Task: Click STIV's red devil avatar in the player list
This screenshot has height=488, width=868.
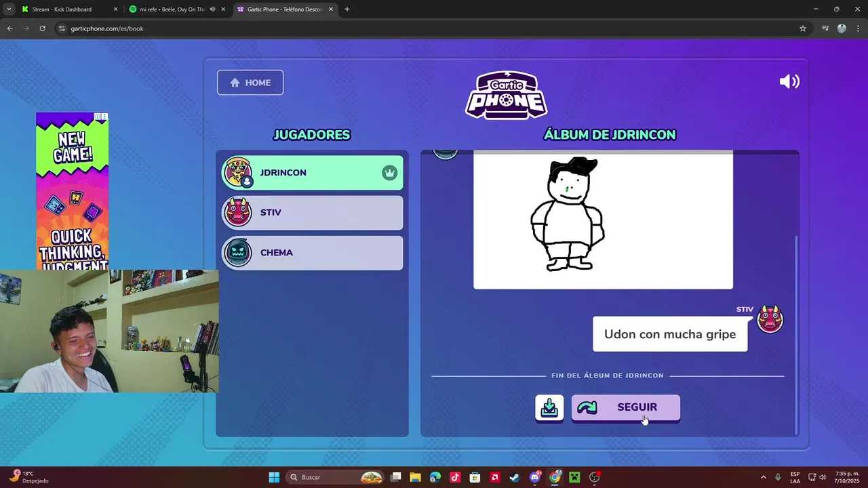Action: pos(238,212)
